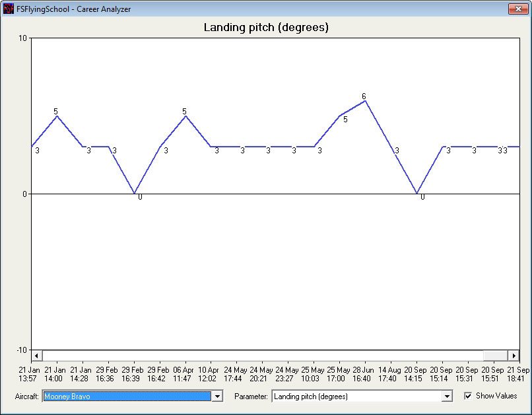Click the Landing pitch (degrees) chart title
The image size is (532, 415).
(266, 27)
